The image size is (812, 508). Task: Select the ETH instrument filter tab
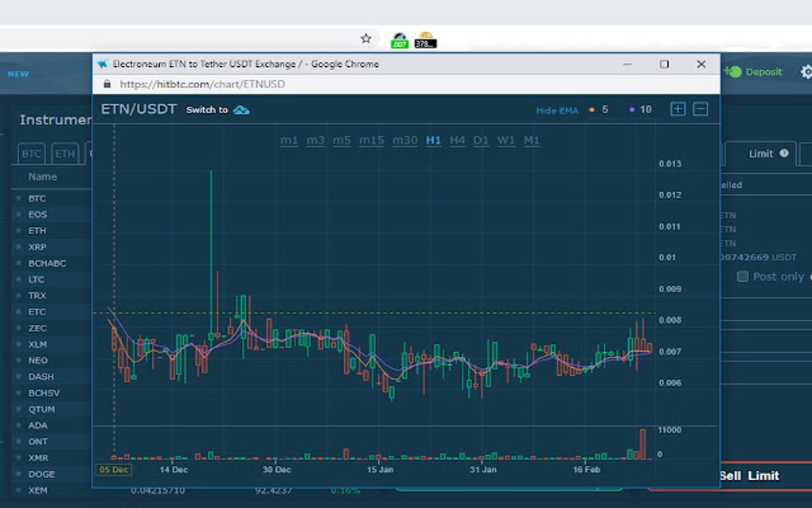(x=64, y=154)
